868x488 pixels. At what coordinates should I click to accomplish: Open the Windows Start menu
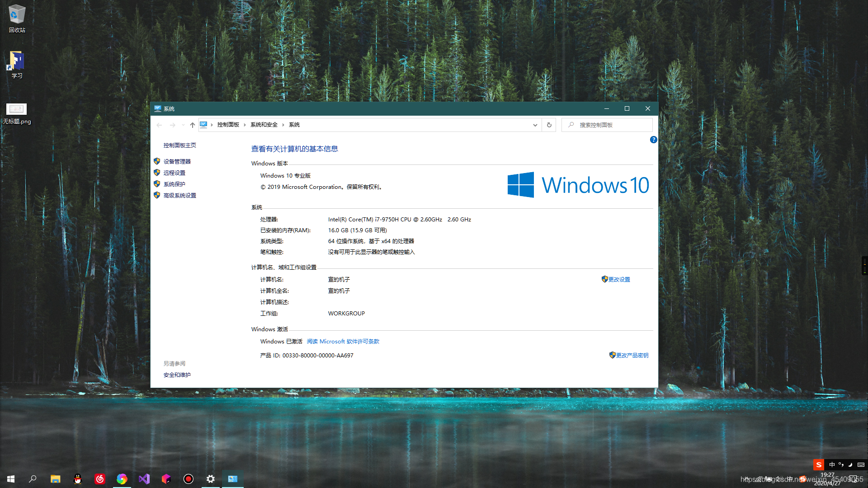pos(11,479)
